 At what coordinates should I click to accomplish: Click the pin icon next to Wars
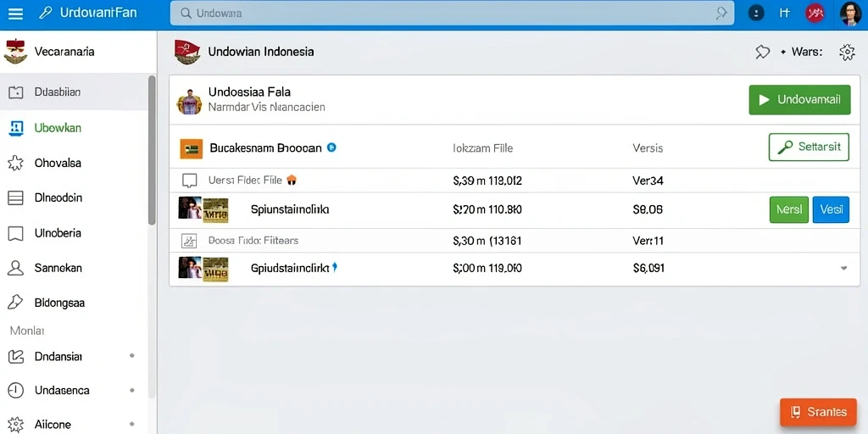tap(763, 52)
